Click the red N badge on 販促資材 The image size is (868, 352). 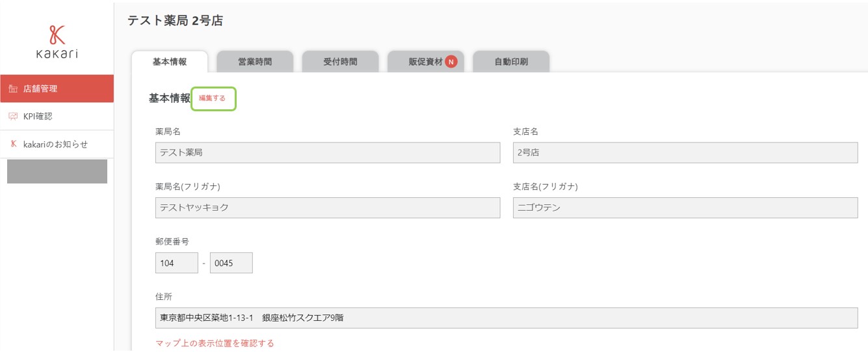coord(451,62)
